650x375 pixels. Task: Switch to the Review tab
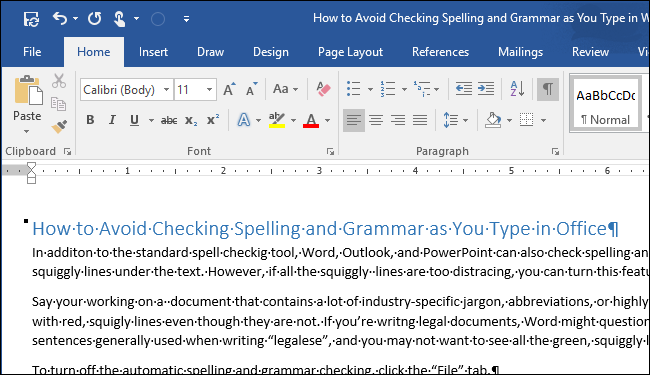pyautogui.click(x=590, y=52)
